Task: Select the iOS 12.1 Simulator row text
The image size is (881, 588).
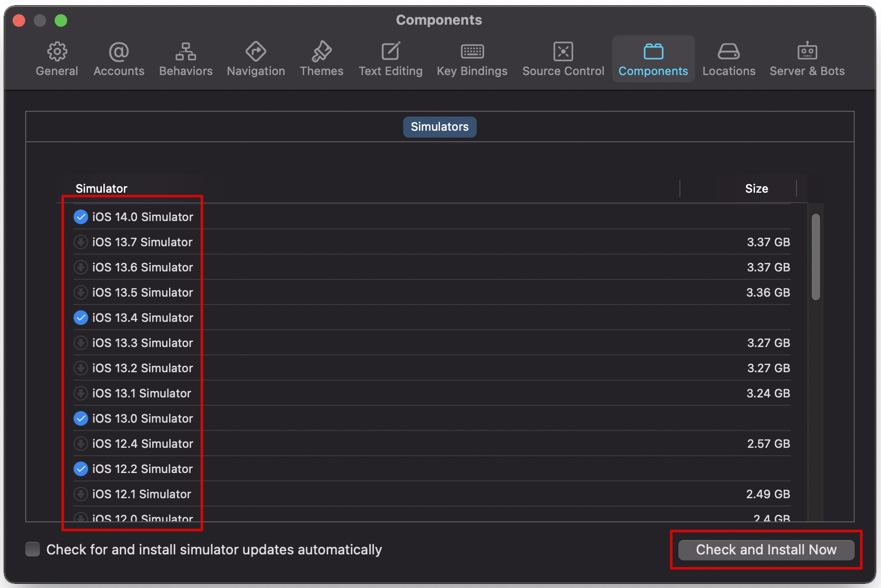Action: coord(142,494)
